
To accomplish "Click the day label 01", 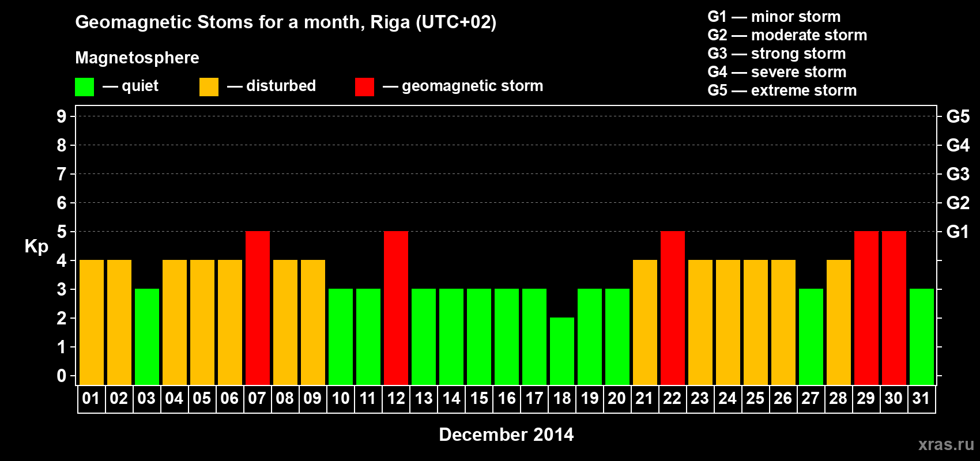I will pyautogui.click(x=91, y=398).
